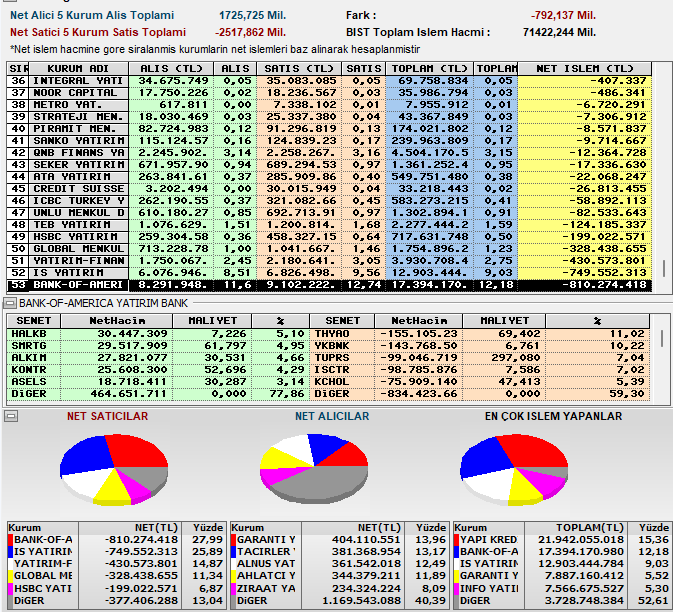The image size is (673, 612).
Task: Select the SANKO YATIRIM row
Action: point(329,141)
